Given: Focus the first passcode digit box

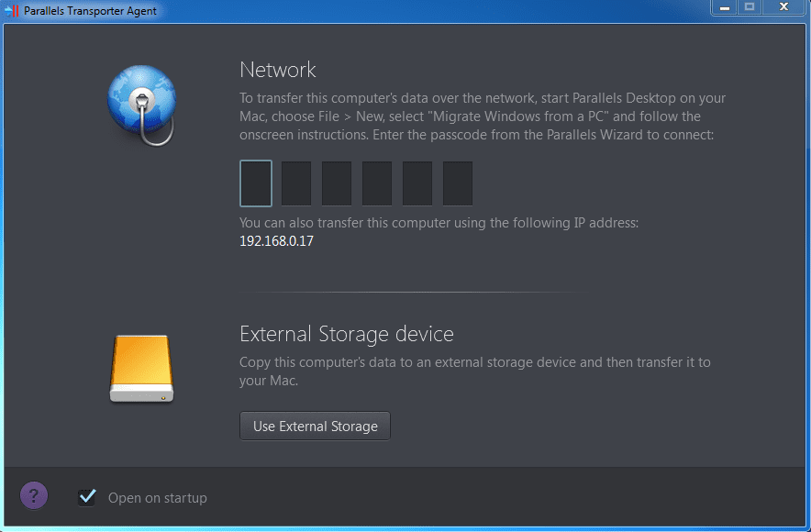Looking at the screenshot, I should coord(256,183).
